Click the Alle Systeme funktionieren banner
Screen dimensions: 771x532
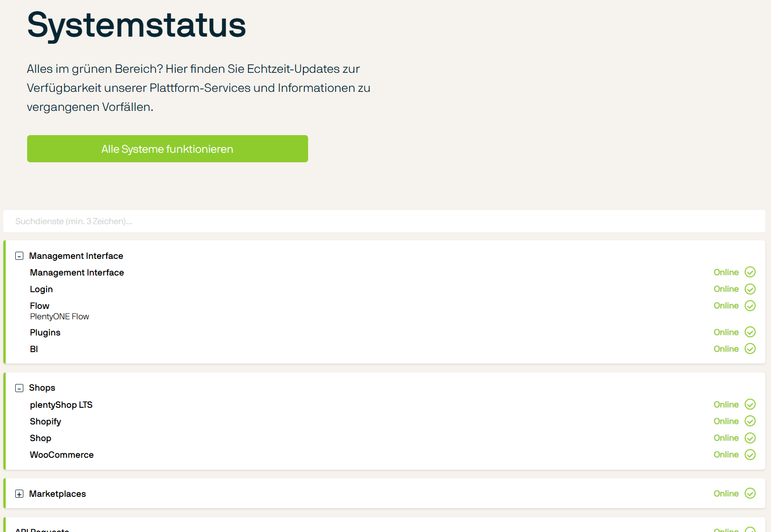pyautogui.click(x=168, y=149)
